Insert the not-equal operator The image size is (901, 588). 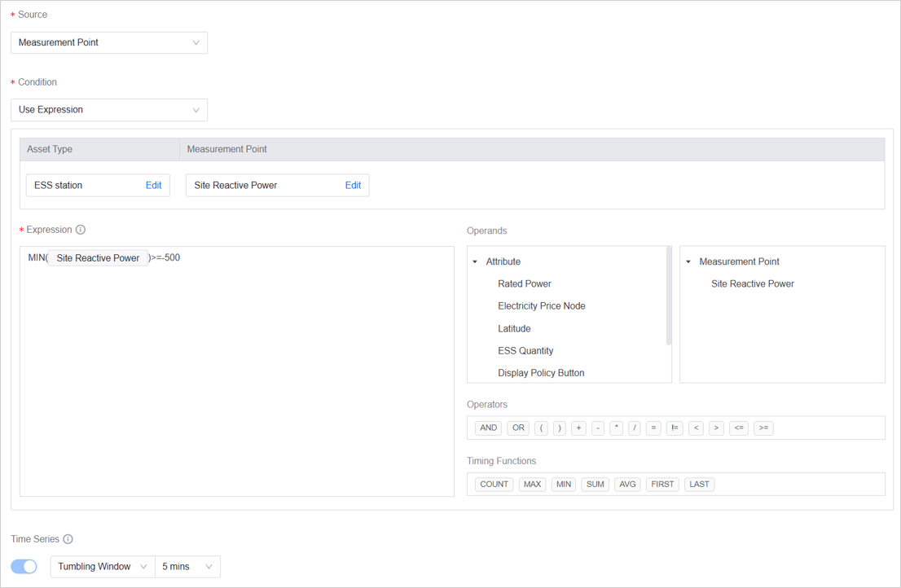675,428
